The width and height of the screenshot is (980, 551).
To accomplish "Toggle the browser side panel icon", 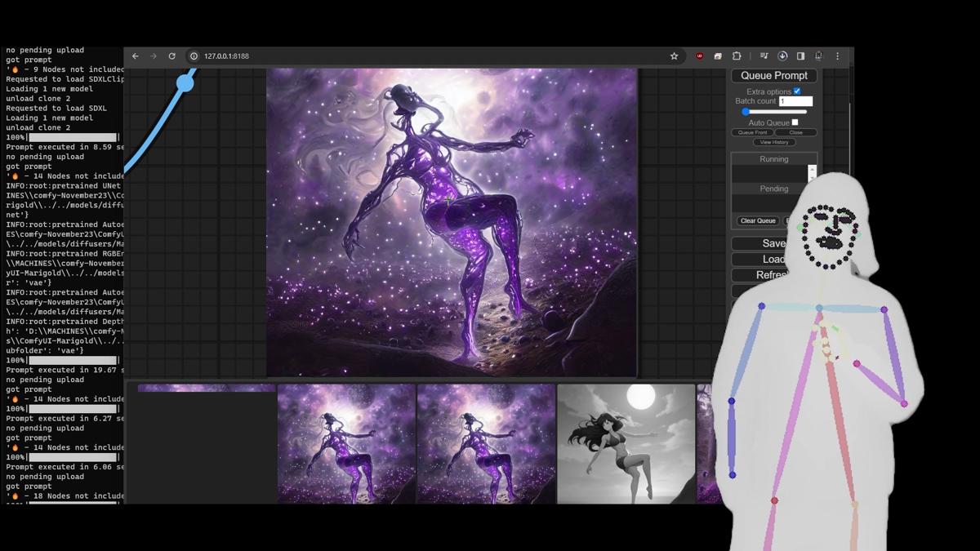I will click(x=800, y=56).
